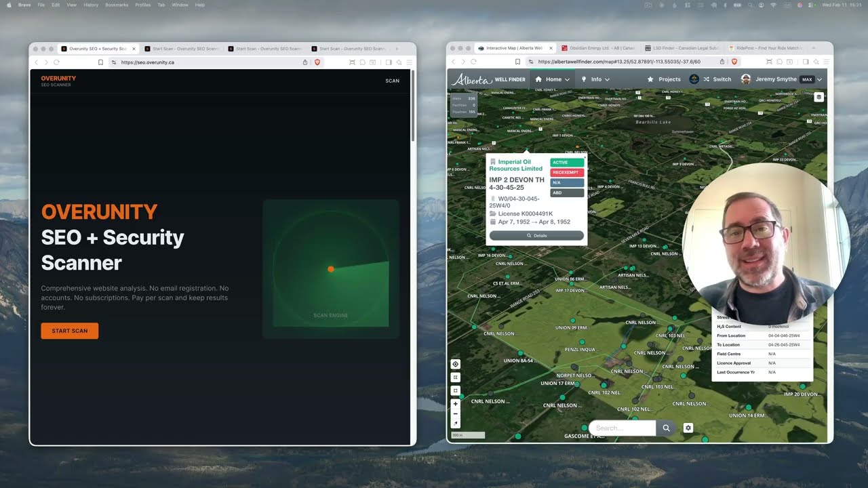Click the RECEXEMPT status badge

pyautogui.click(x=567, y=173)
